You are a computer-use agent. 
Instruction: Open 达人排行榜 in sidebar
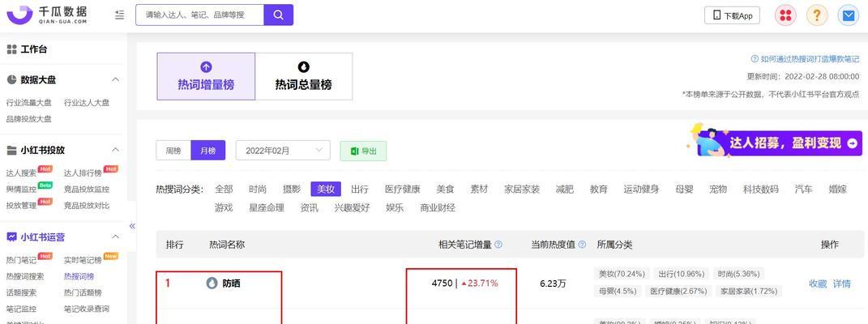pos(83,173)
